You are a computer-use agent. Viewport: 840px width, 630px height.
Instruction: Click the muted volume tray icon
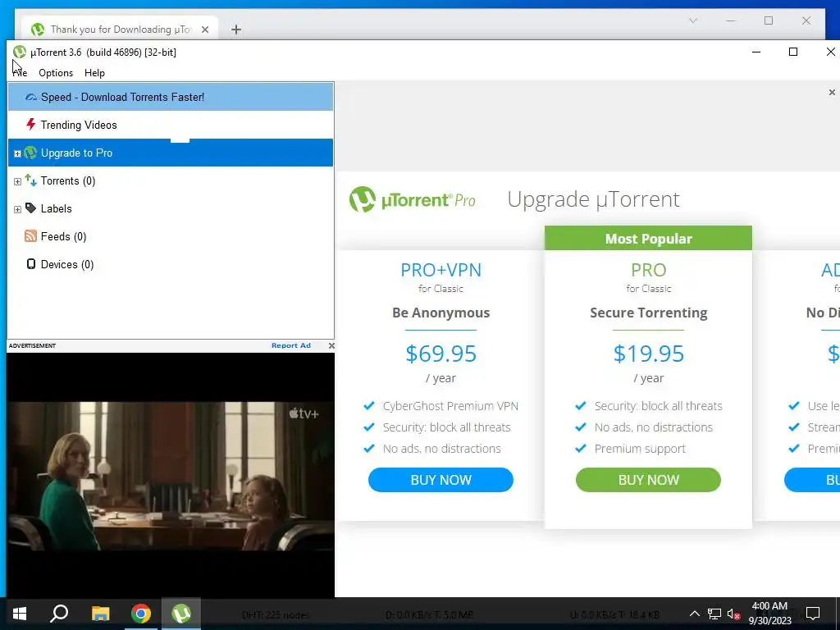pyautogui.click(x=733, y=614)
